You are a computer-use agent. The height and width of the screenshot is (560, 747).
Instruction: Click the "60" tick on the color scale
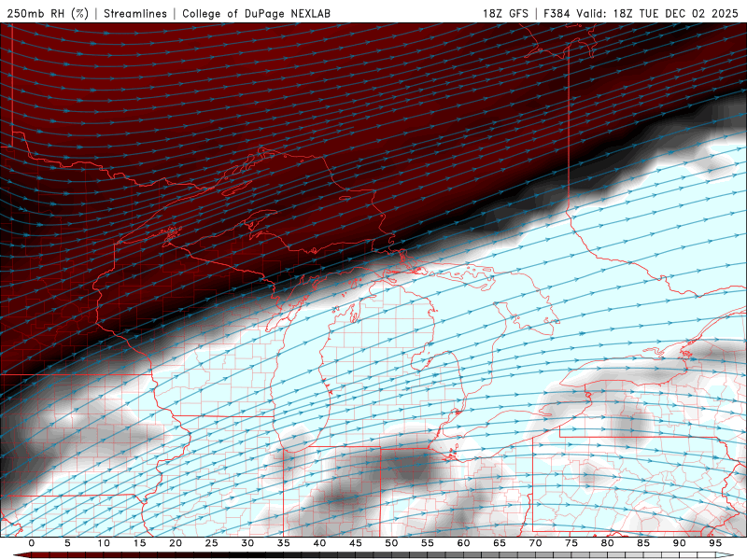click(463, 543)
